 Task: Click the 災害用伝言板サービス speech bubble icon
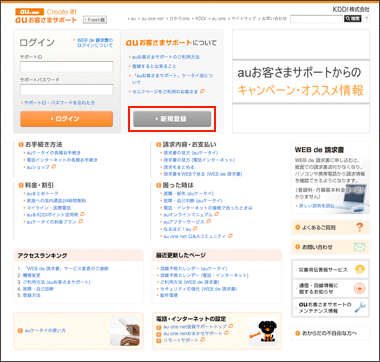tap(360, 269)
